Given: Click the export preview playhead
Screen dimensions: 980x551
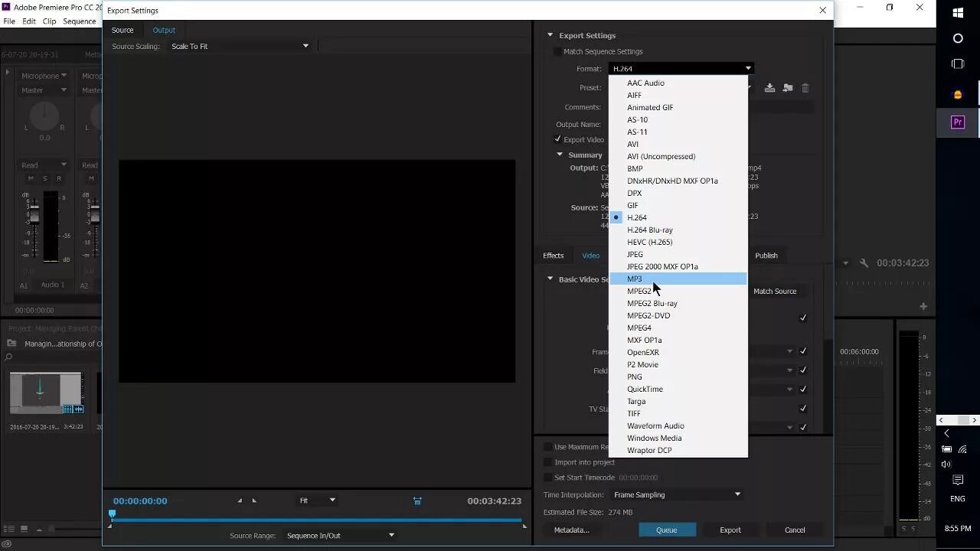Looking at the screenshot, I should pyautogui.click(x=112, y=514).
